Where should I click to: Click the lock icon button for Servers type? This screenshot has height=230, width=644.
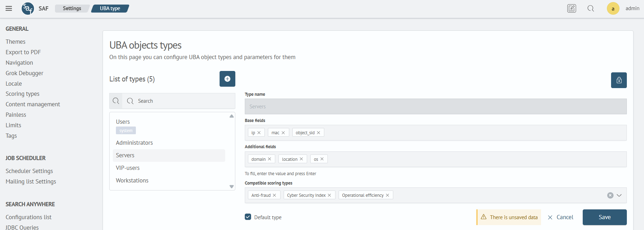tap(619, 80)
